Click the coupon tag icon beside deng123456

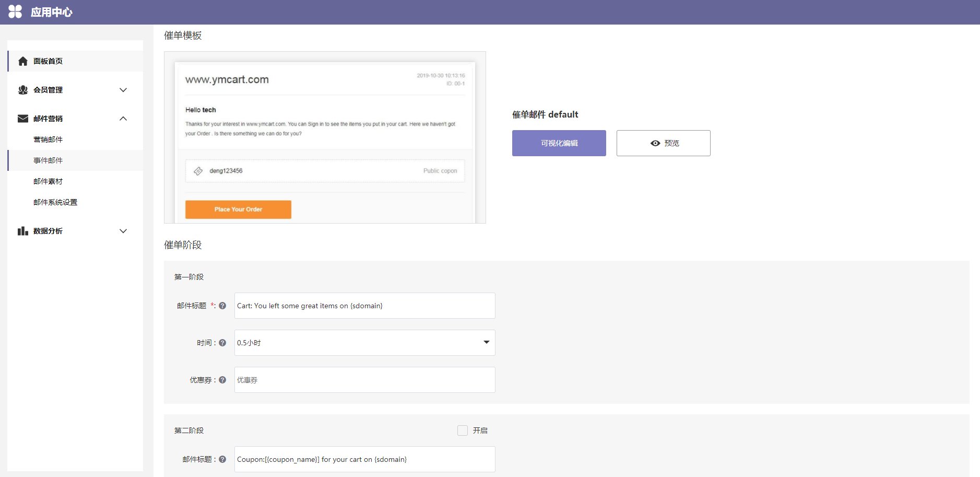click(x=198, y=171)
